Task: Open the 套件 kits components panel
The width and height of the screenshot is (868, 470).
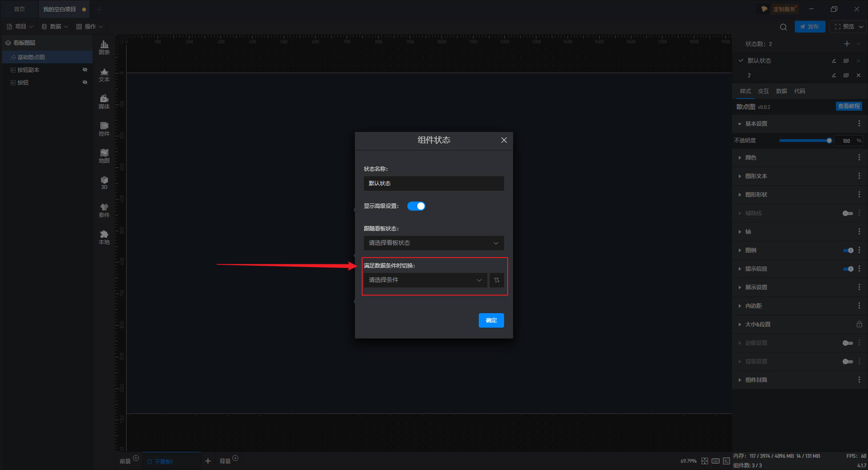Action: pyautogui.click(x=104, y=210)
